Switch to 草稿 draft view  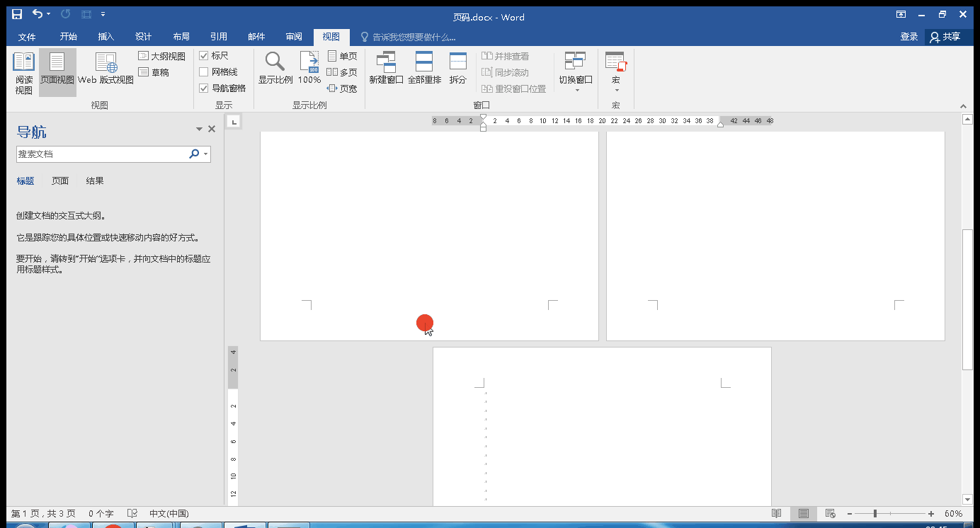click(x=154, y=72)
